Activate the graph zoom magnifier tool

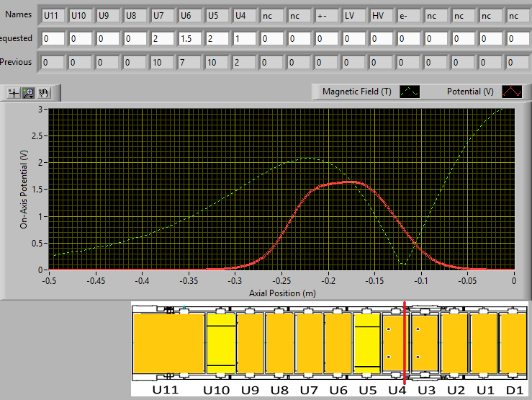pyautogui.click(x=29, y=93)
